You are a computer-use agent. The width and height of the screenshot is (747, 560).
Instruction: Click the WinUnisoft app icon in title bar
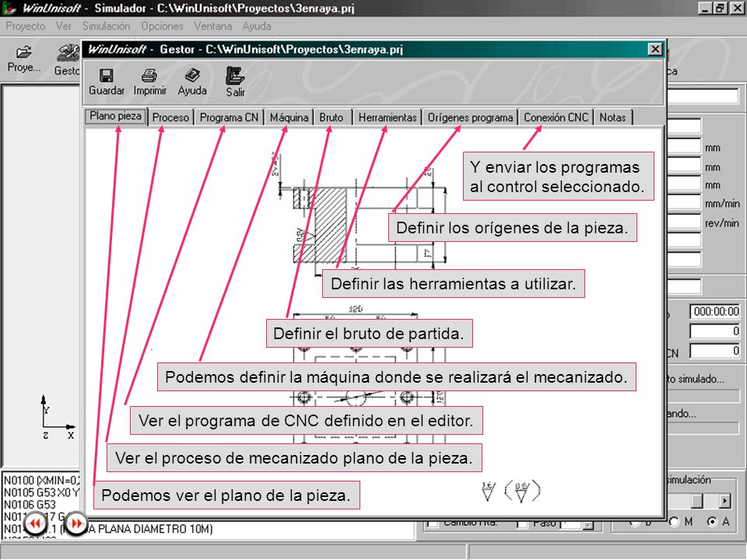click(x=8, y=8)
